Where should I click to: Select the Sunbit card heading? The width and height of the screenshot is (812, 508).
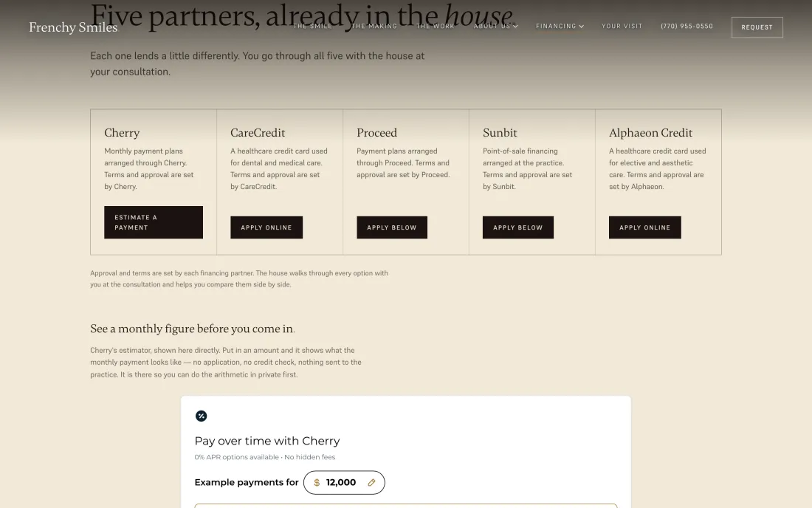click(x=500, y=133)
